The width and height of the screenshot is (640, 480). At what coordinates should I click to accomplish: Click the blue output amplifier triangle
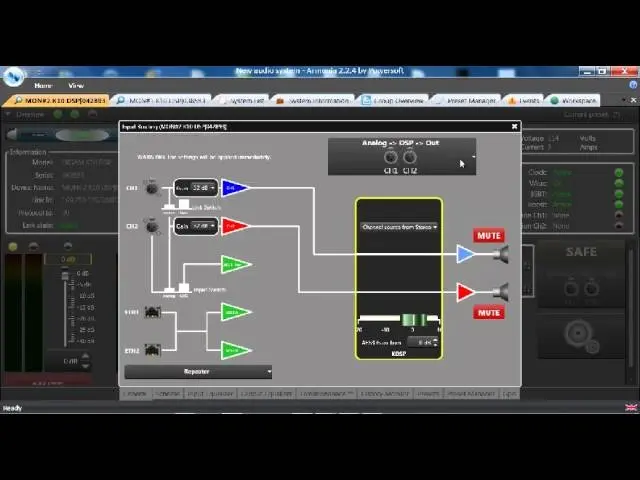[465, 254]
